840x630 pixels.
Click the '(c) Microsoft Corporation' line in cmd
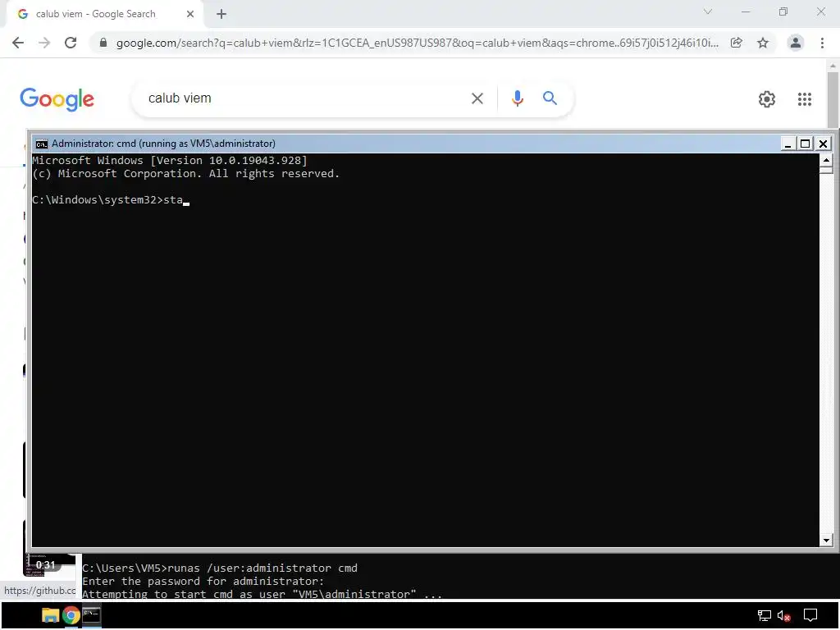[186, 174]
